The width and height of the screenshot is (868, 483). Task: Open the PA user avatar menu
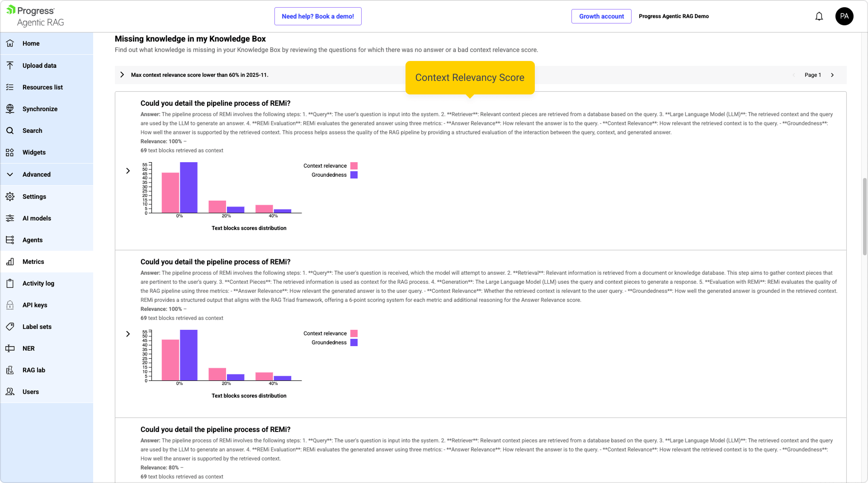pos(844,16)
